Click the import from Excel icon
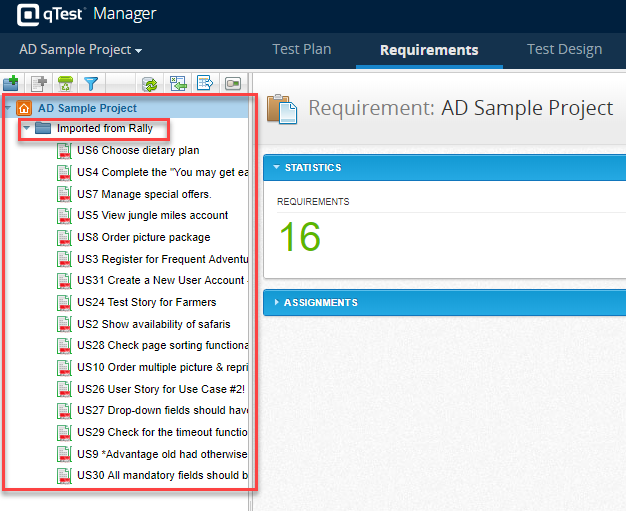This screenshot has height=511, width=626. click(178, 84)
